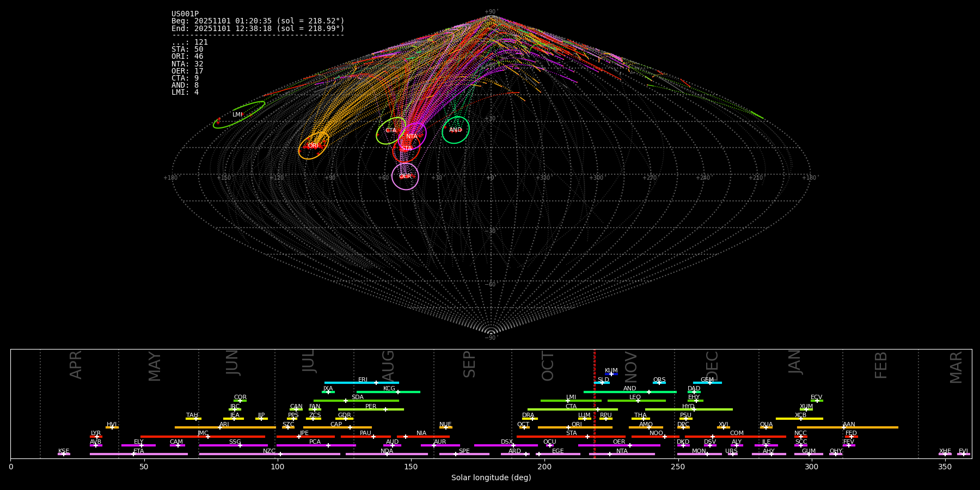Viewport: 980px width, 490px height.
Task: Click the LEO shower bar in the timeline
Action: click(x=636, y=401)
